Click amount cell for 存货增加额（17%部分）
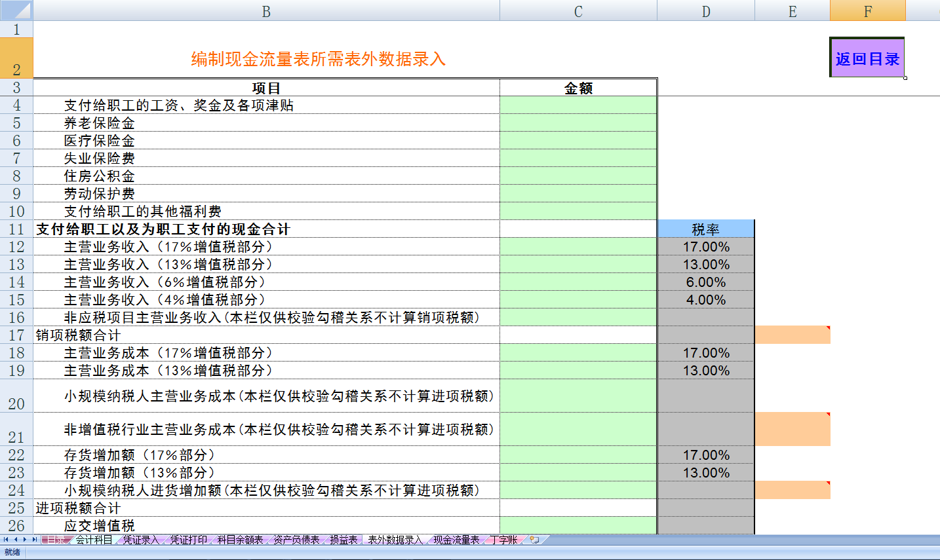This screenshot has height=560, width=940. [578, 455]
